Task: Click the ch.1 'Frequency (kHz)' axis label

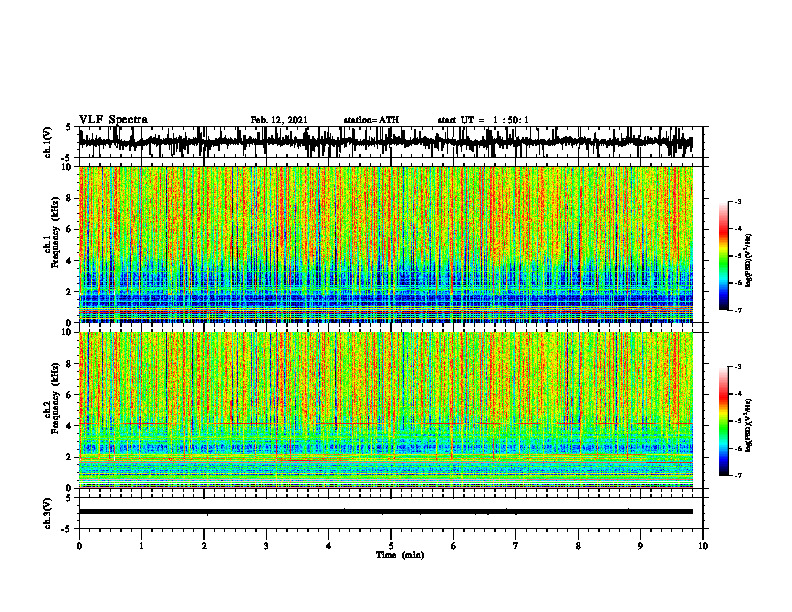Action: 53,232
